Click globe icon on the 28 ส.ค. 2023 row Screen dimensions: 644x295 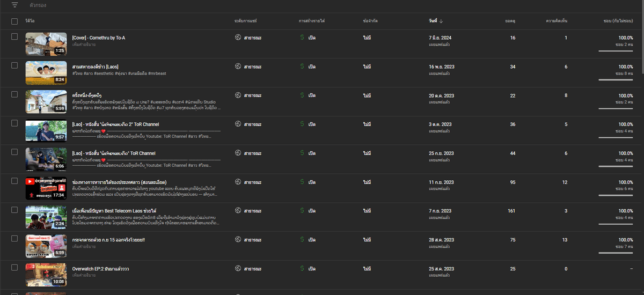[238, 240]
